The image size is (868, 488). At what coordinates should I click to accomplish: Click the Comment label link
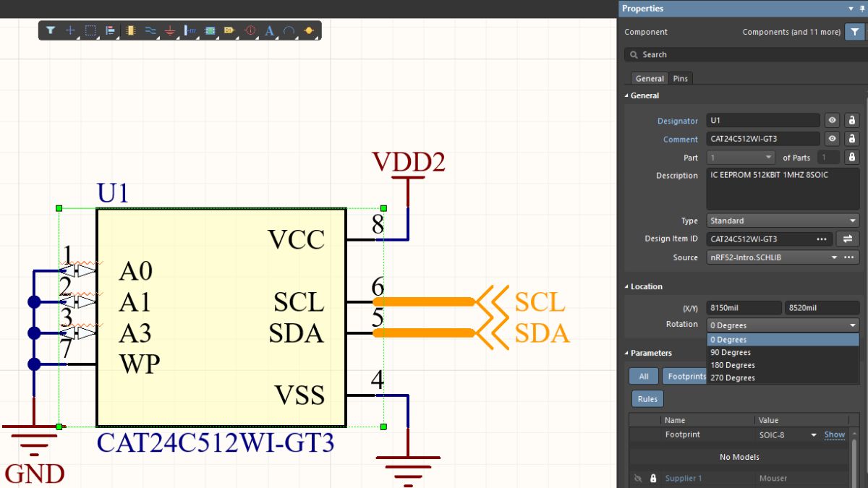point(681,140)
